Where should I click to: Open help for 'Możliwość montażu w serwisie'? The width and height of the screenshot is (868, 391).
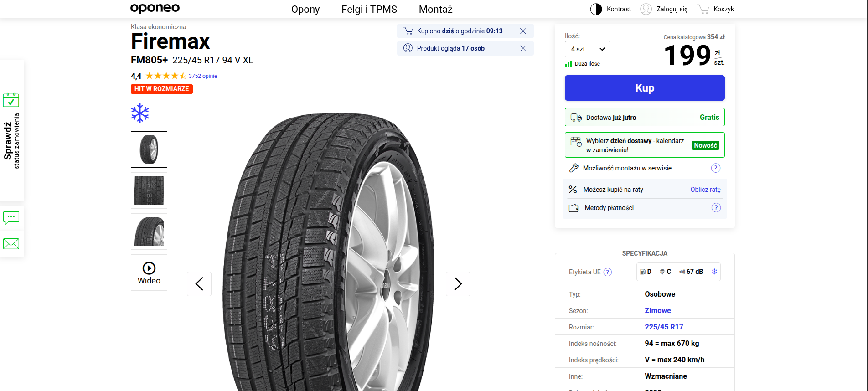coord(716,168)
